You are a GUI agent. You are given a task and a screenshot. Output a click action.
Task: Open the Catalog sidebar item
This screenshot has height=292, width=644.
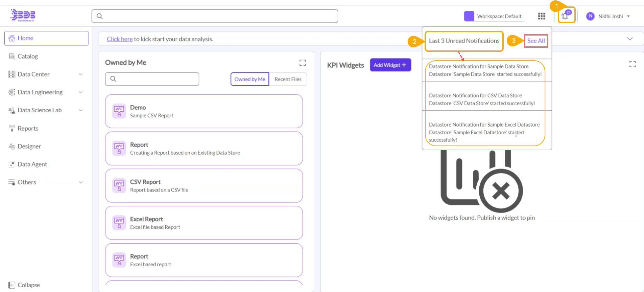point(28,56)
